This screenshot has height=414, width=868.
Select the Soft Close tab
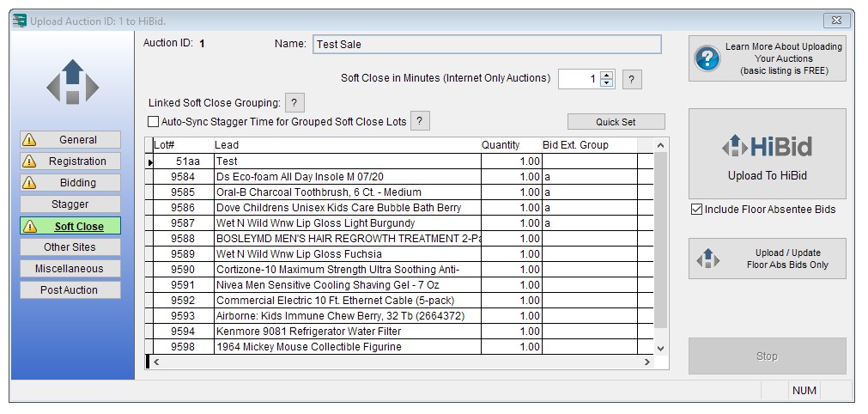click(70, 226)
